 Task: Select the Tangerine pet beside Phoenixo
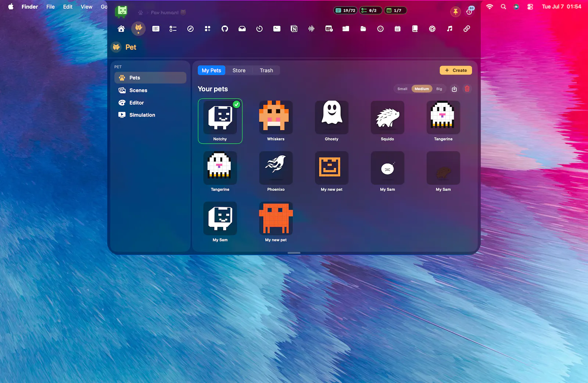[x=220, y=171]
